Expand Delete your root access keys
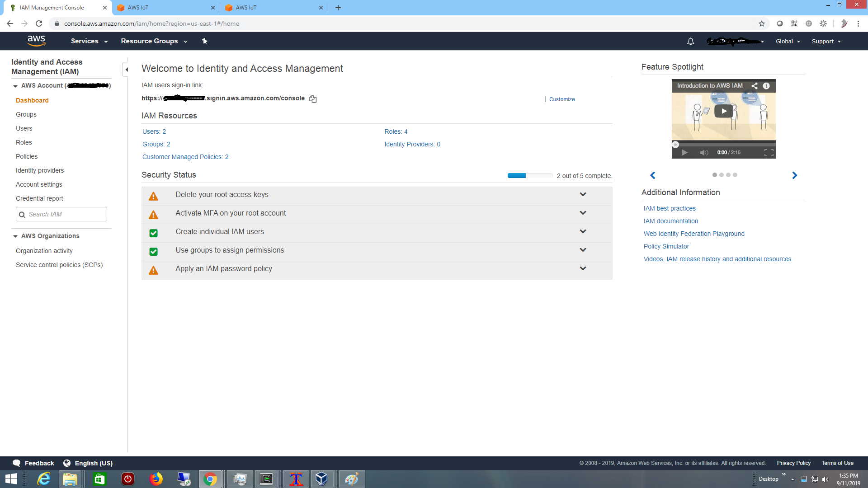 point(583,194)
